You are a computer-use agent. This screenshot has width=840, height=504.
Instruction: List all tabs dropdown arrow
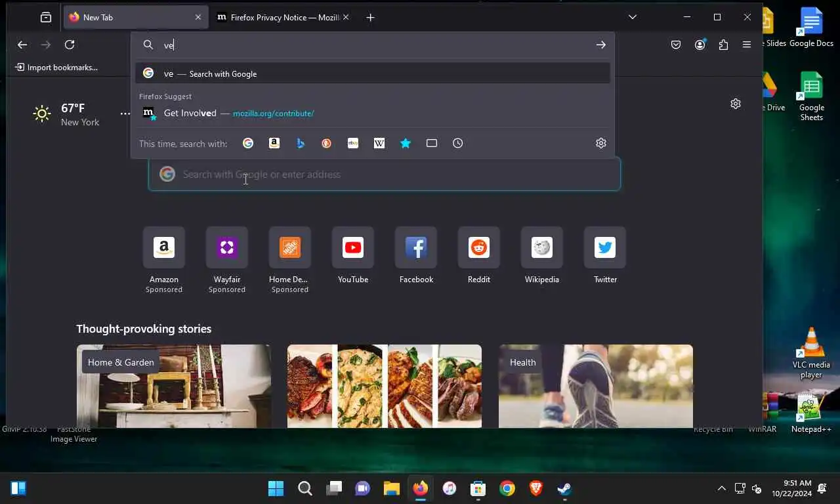pos(633,18)
